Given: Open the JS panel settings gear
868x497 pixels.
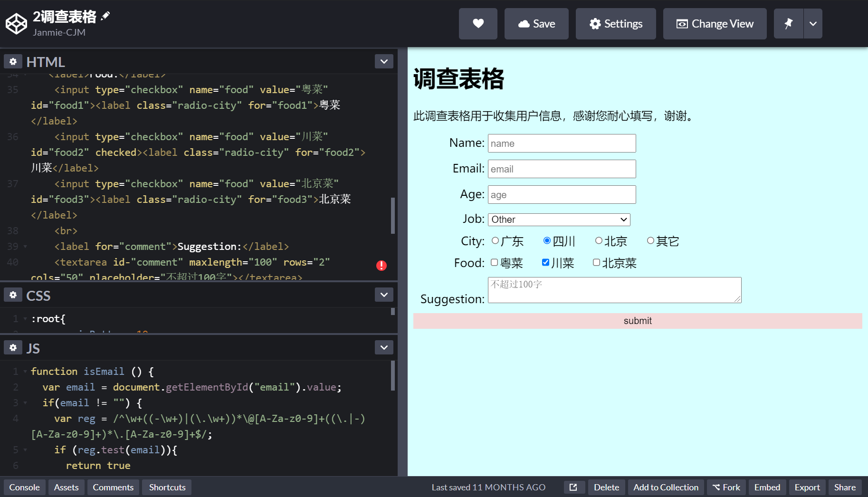Looking at the screenshot, I should pyautogui.click(x=13, y=347).
